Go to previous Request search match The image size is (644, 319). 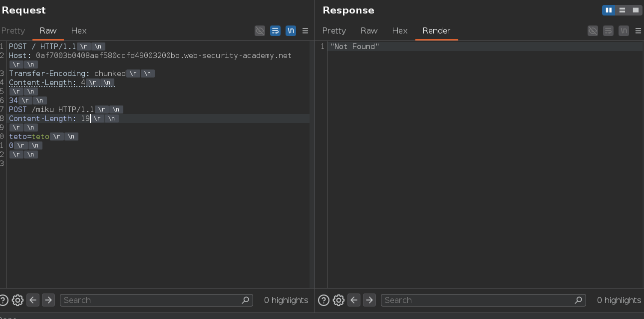click(x=33, y=300)
